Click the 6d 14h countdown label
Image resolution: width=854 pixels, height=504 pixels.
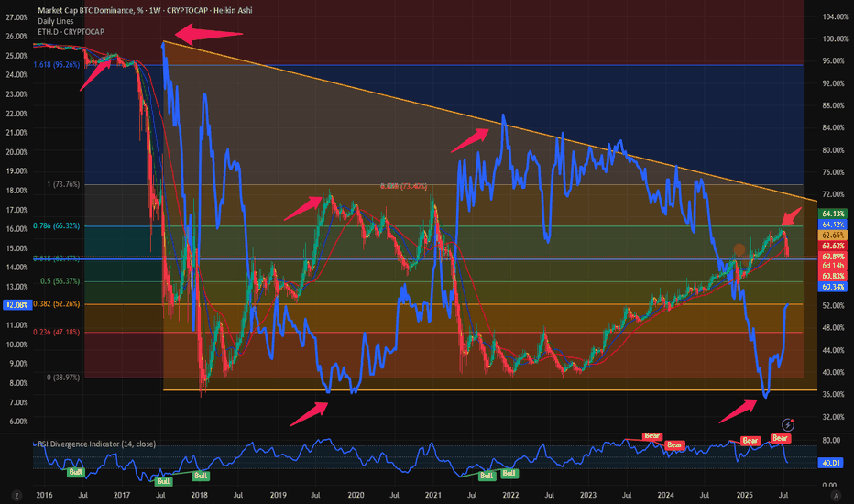click(833, 266)
